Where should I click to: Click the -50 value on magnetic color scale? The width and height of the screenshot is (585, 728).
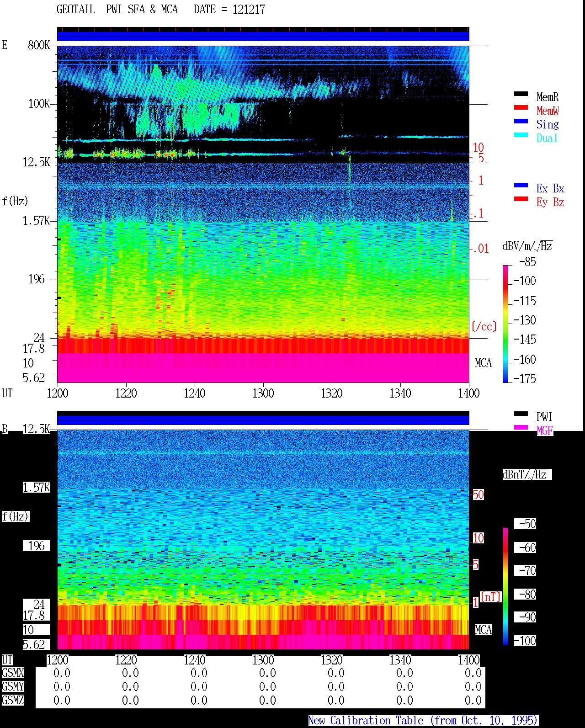point(527,524)
